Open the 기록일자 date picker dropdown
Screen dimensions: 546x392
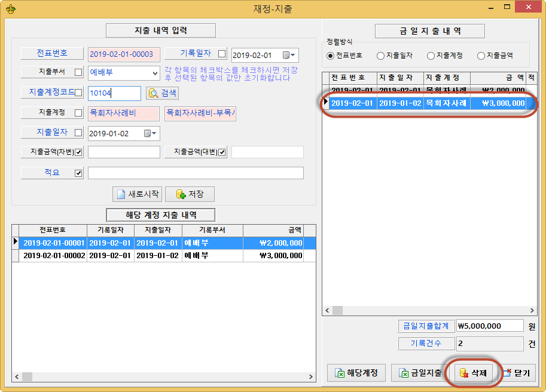pos(289,55)
